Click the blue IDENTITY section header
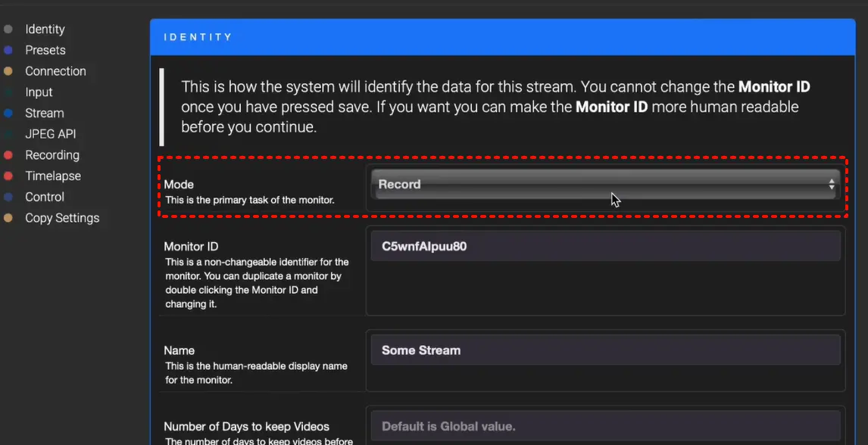Viewport: 868px width, 445px height. 501,37
